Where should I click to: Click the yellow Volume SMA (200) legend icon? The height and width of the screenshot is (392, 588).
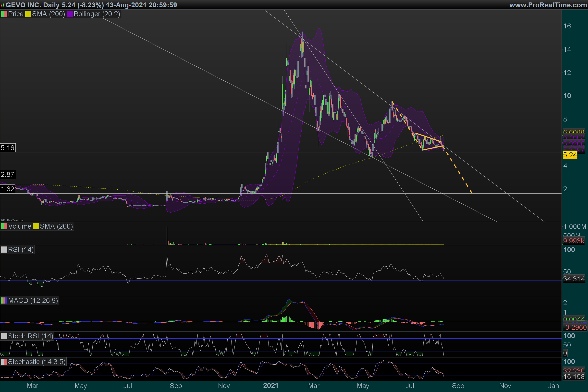tap(36, 226)
